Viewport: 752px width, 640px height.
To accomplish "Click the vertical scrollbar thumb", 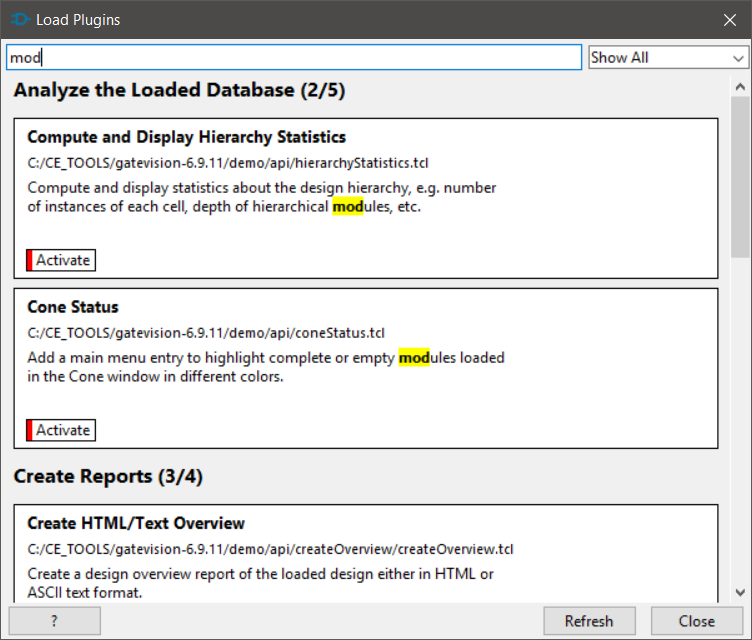I will (740, 175).
